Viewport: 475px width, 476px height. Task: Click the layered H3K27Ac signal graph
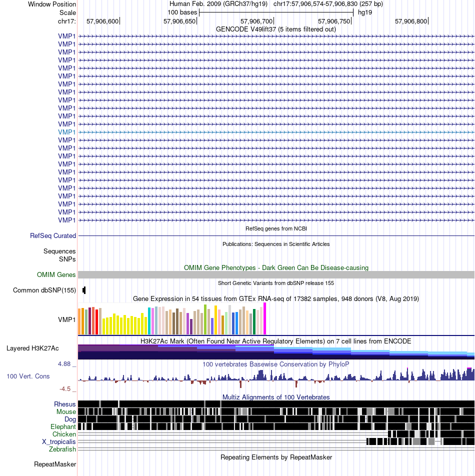[276, 352]
